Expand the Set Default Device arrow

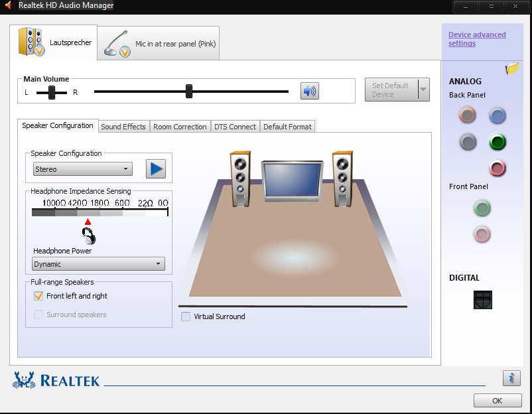point(423,90)
